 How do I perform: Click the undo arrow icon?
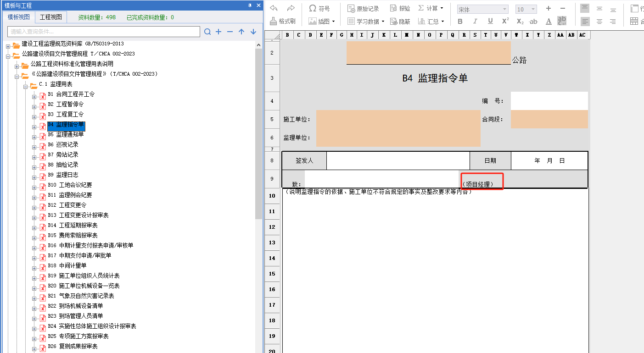(x=274, y=8)
